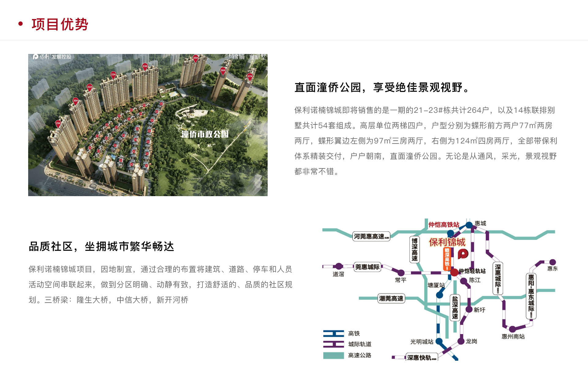The image size is (588, 369).
Task: Select the 36# building pin marker
Action: click(223, 71)
